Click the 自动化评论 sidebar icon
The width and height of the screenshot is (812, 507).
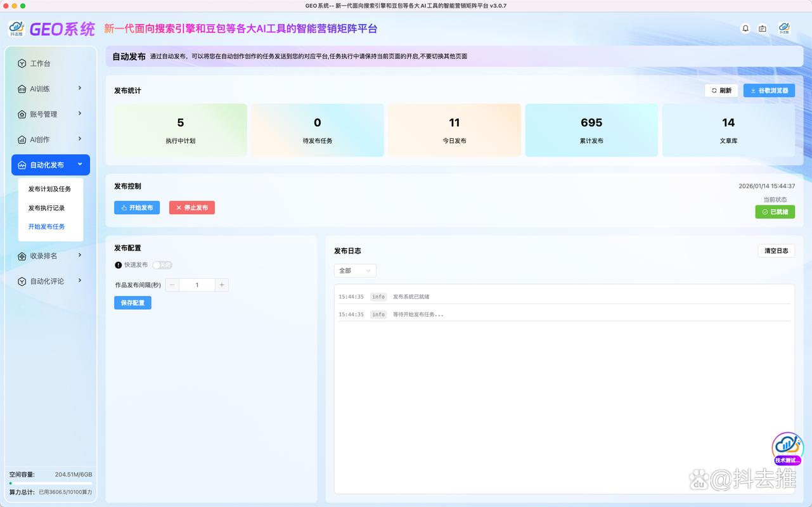coord(22,281)
